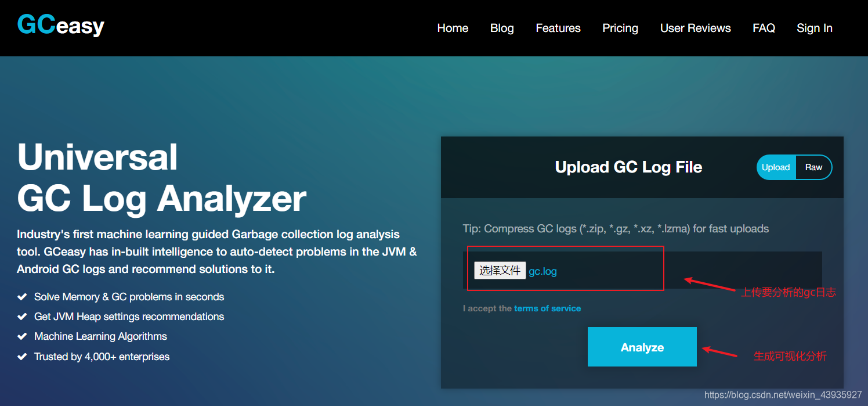Click the gc.log selected file name
Viewport: 868px width, 406px height.
[x=542, y=271]
